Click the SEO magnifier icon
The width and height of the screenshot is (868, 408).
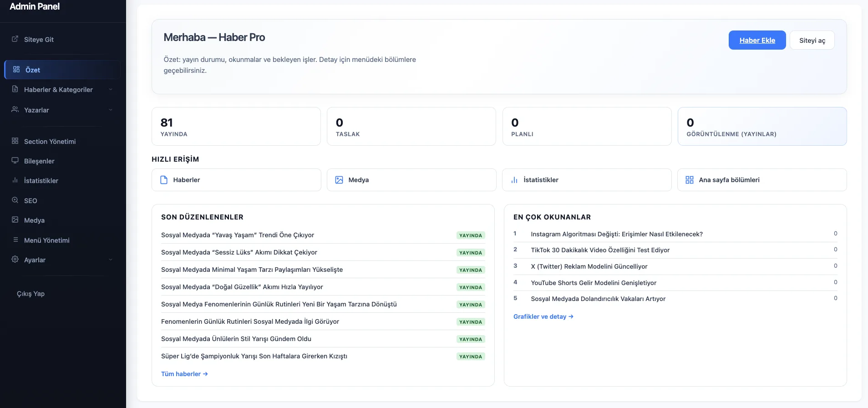click(15, 200)
